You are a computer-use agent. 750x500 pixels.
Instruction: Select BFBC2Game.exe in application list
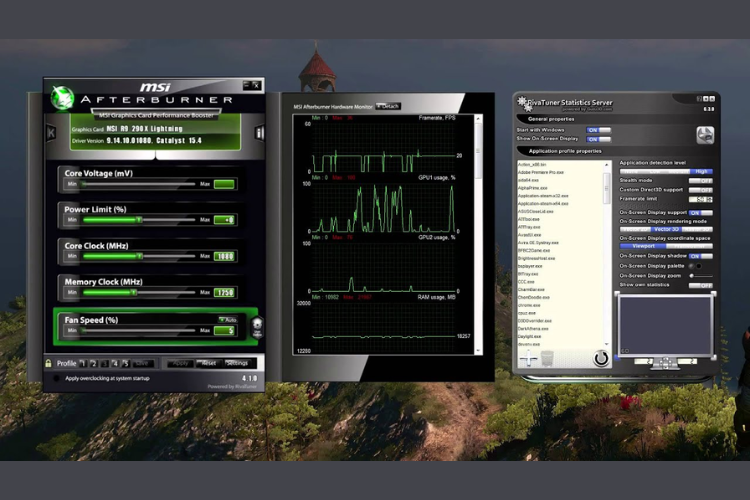pyautogui.click(x=534, y=250)
